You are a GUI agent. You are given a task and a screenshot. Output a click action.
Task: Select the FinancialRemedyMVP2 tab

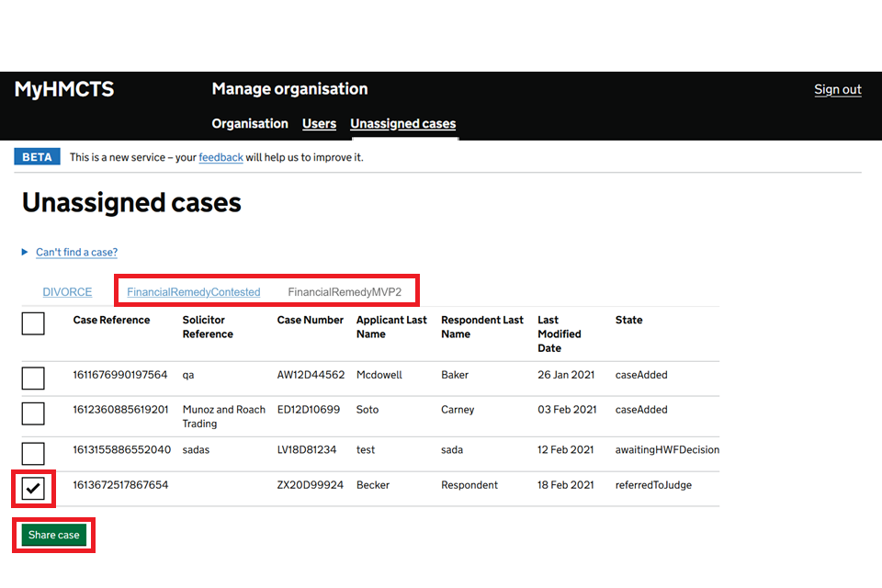point(345,292)
